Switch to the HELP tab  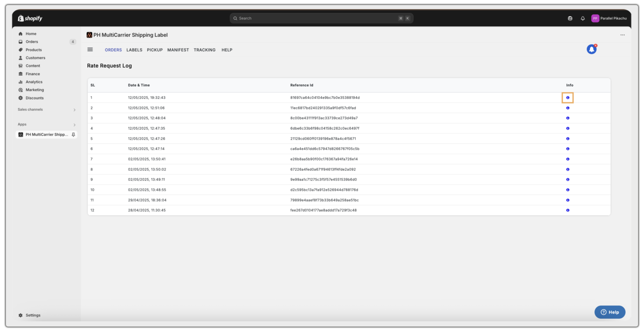click(x=227, y=50)
